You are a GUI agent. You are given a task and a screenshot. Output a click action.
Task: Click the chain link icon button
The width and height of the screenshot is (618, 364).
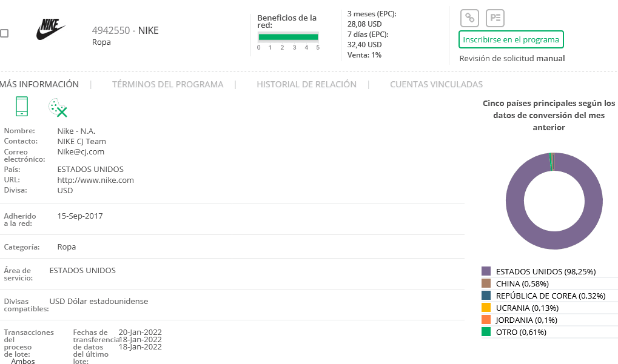pyautogui.click(x=469, y=18)
